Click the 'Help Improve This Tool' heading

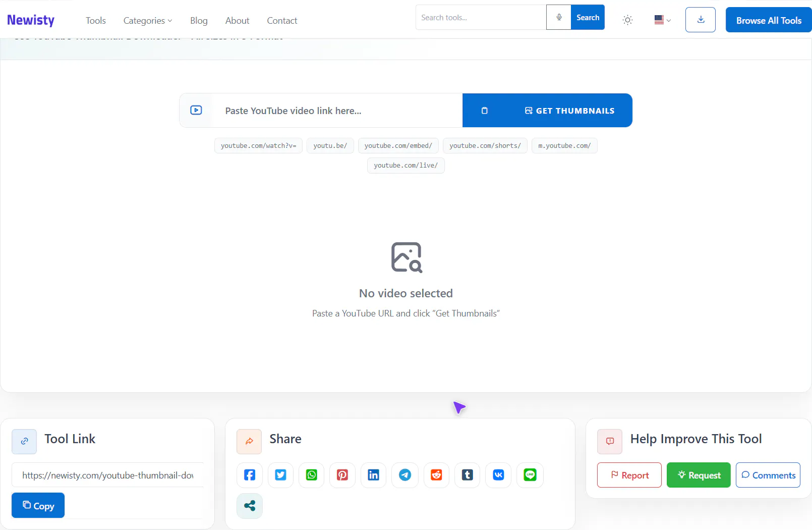click(696, 439)
